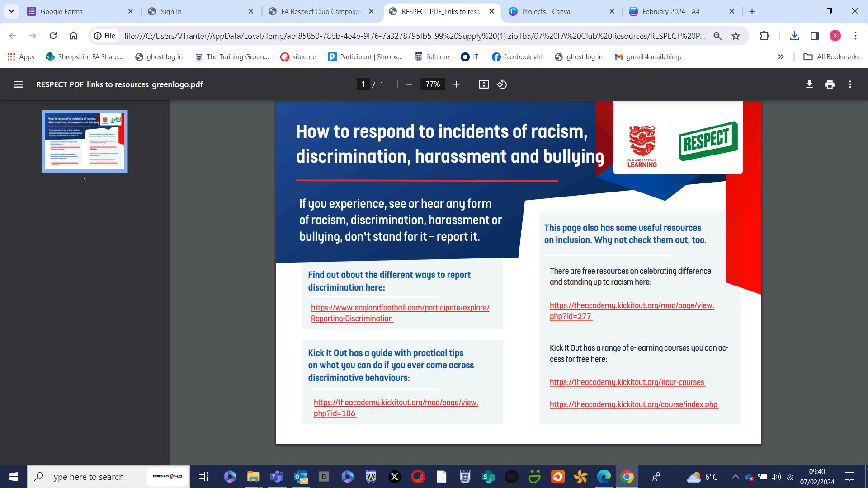This screenshot has width=868, height=488.
Task: Print the PDF using the printer icon
Action: coord(830,84)
